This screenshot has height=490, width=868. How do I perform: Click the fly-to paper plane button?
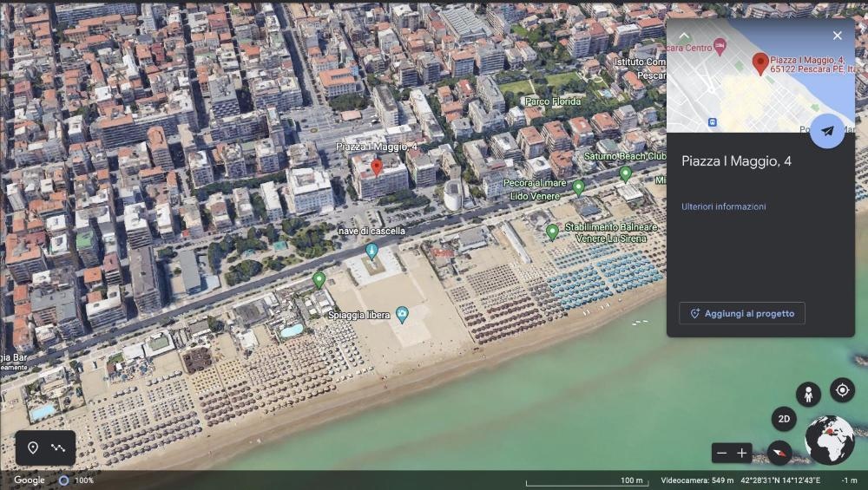tap(827, 131)
